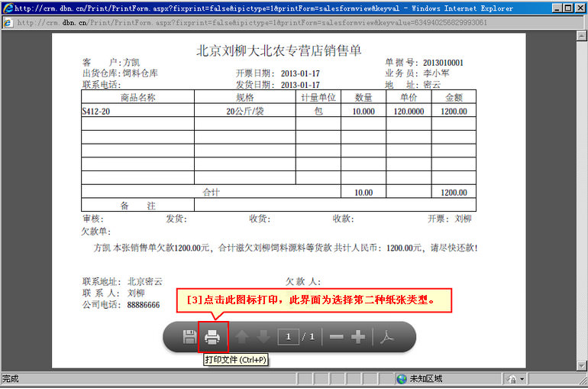588x389 pixels.
Task: Click the printer icon to print file
Action: point(213,337)
